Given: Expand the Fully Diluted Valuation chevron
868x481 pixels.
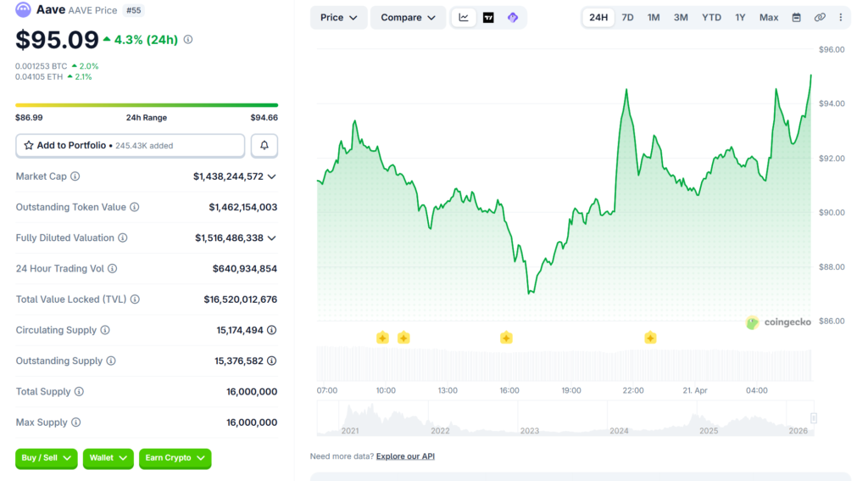Looking at the screenshot, I should 271,238.
